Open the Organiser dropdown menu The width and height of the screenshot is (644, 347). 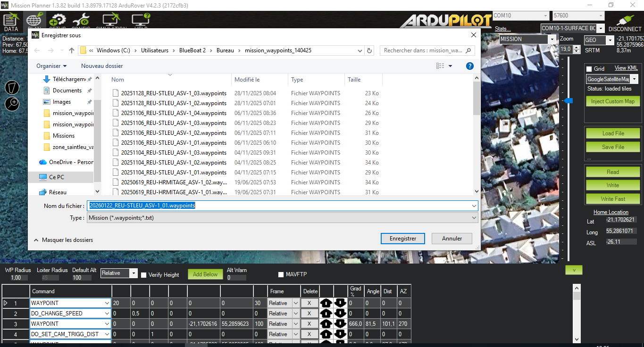(x=51, y=66)
